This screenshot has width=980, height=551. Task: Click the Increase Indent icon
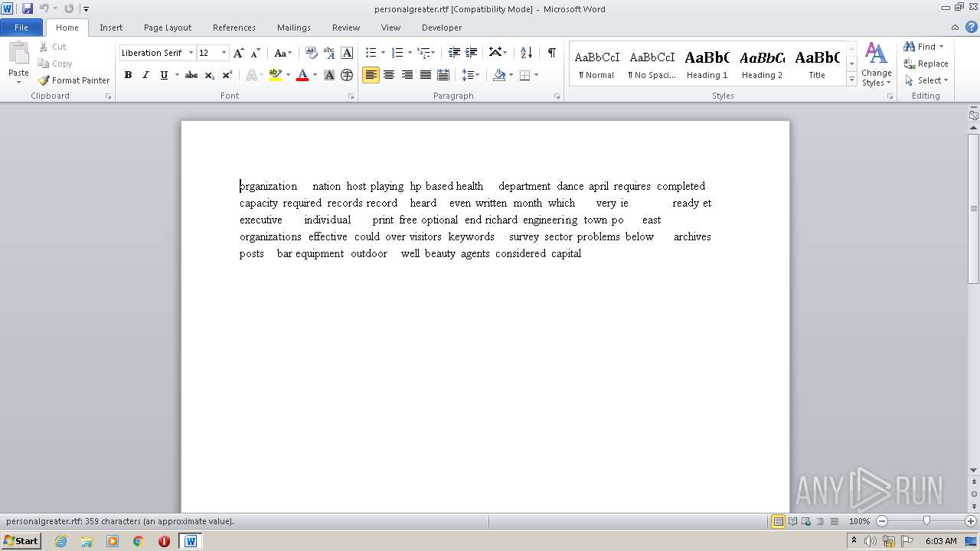pos(472,53)
